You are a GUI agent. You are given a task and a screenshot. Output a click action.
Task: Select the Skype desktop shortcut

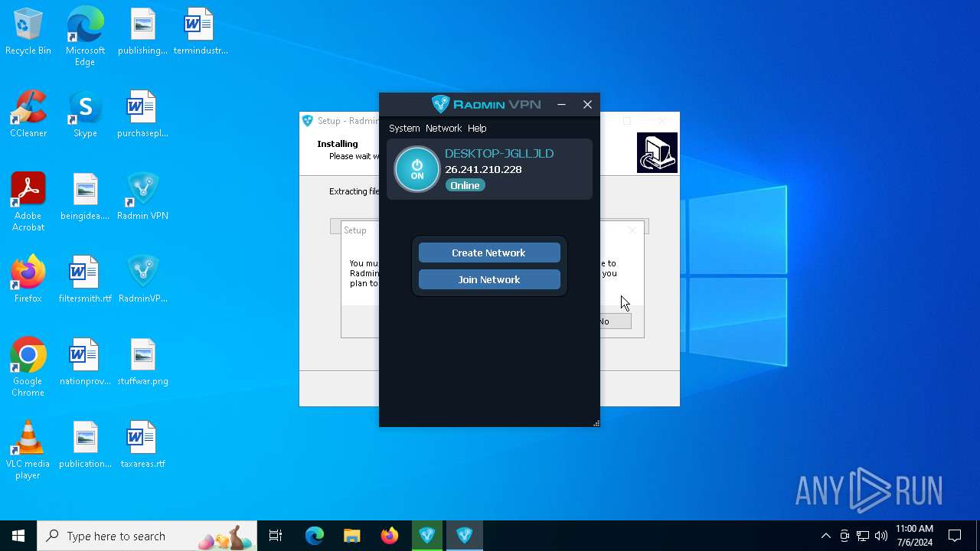[x=85, y=115]
